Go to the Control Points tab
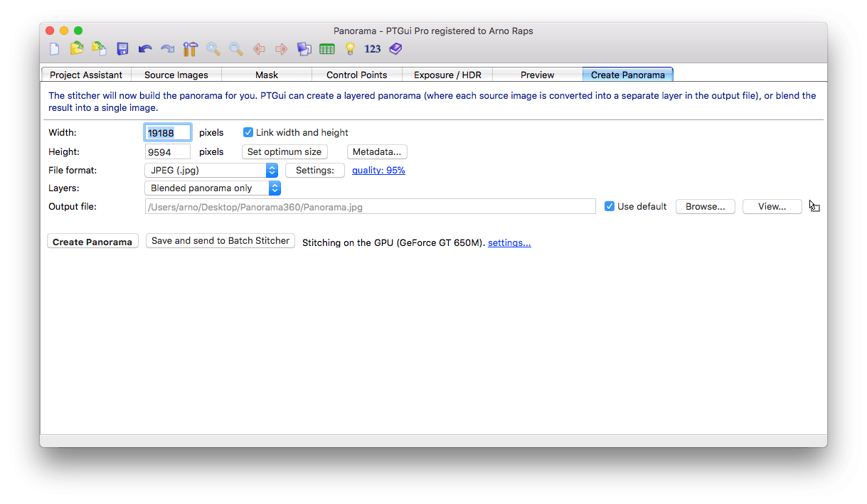Viewport: 867px width, 504px height. point(357,75)
